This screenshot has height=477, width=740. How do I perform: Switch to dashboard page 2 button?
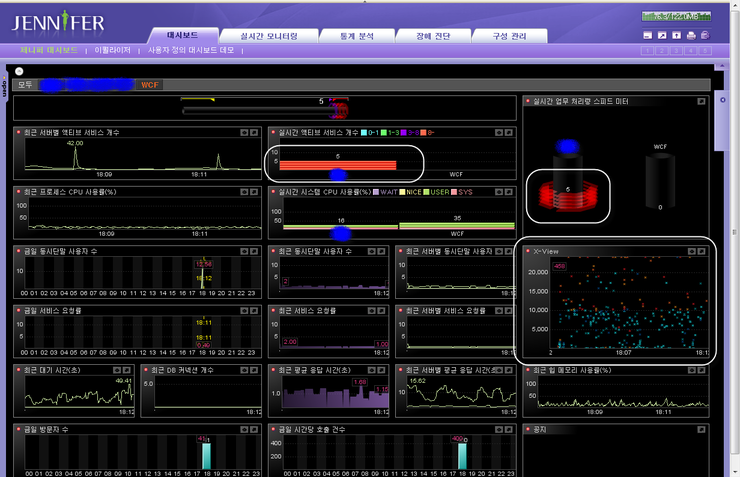click(662, 50)
